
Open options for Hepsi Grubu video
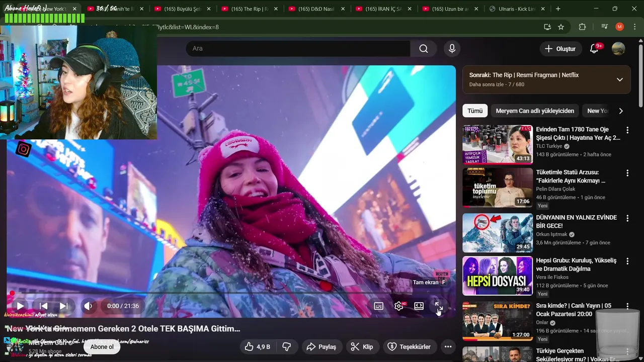coord(627,261)
